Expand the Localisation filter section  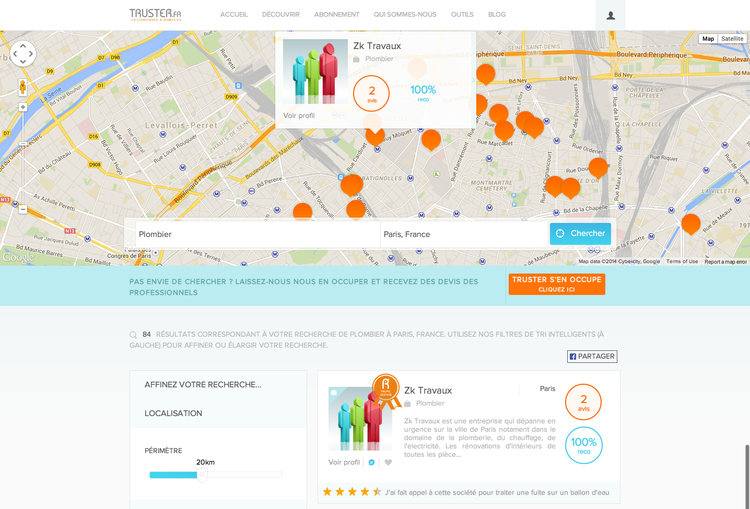[x=173, y=413]
